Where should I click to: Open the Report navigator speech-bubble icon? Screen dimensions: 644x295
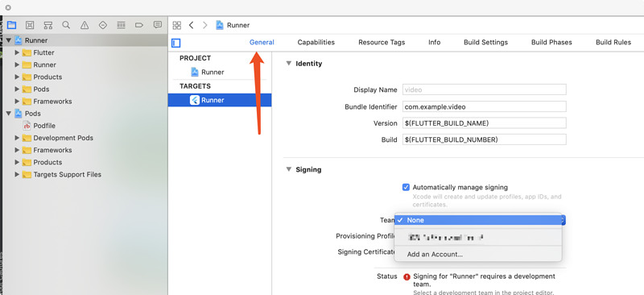157,25
